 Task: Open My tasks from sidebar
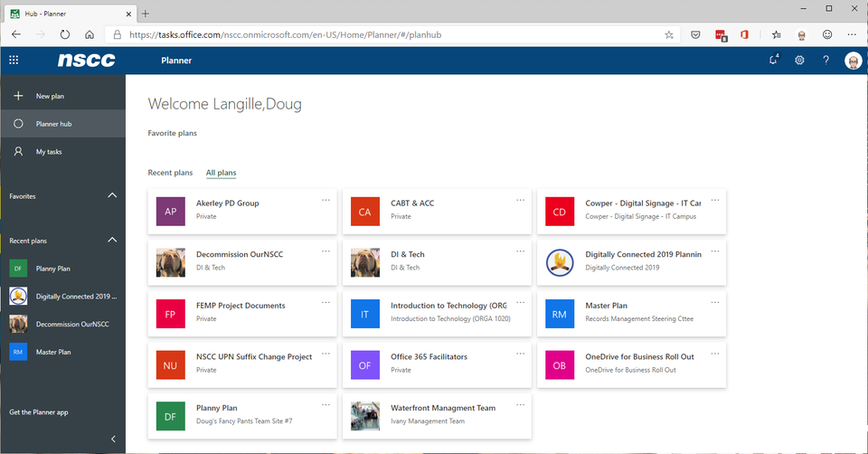pos(49,152)
